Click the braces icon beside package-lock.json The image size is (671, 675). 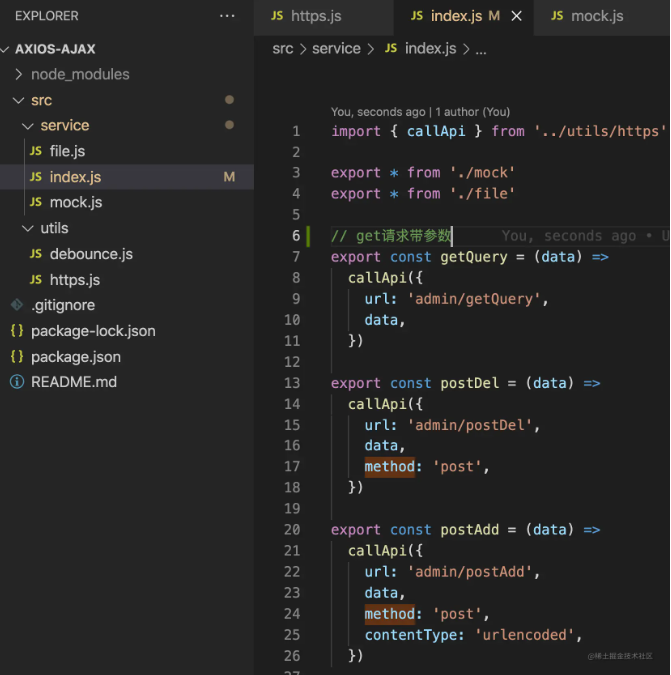click(x=17, y=331)
